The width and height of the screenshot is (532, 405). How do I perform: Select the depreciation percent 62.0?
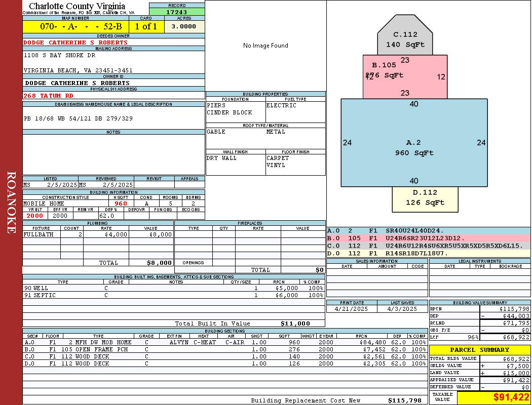tap(106, 216)
